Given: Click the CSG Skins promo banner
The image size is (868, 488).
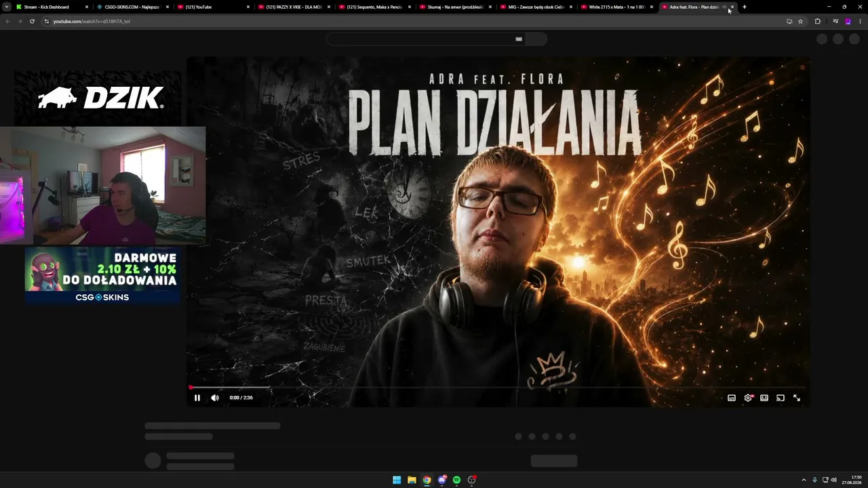Looking at the screenshot, I should (102, 275).
